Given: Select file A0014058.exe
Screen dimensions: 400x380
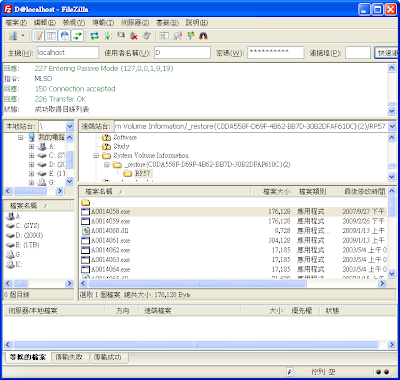Looking at the screenshot, I should (x=110, y=211).
